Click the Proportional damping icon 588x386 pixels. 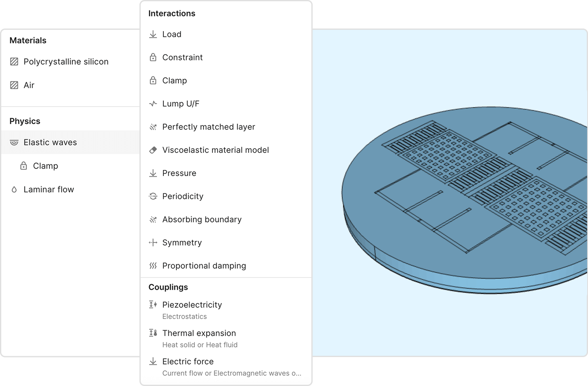pos(153,266)
